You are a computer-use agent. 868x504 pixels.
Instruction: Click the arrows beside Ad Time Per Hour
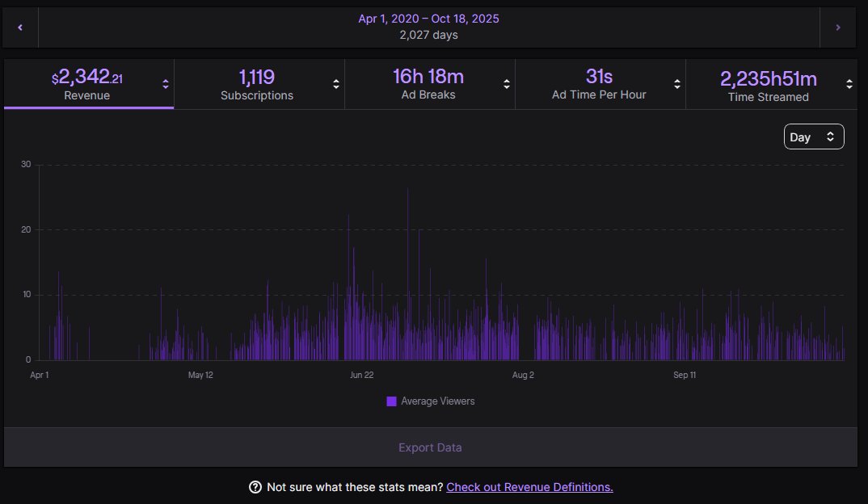click(x=678, y=83)
